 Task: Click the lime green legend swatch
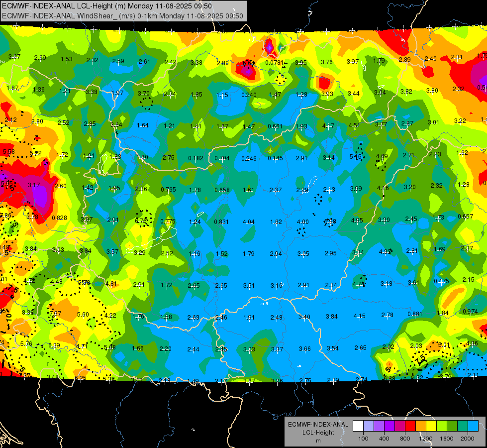(x=442, y=426)
